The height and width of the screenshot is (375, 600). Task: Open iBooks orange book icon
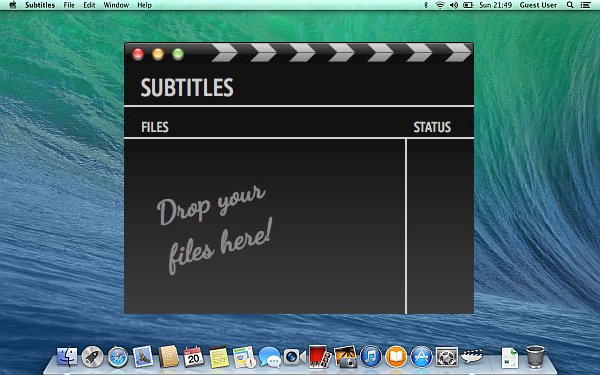[x=396, y=357]
